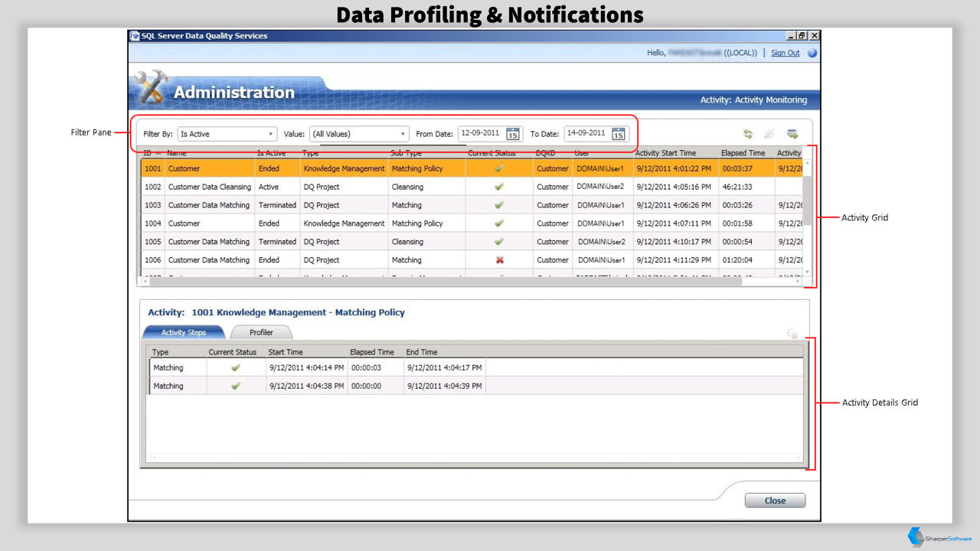This screenshot has width=980, height=551.
Task: Click the checkmark status in row 1002
Action: [499, 187]
